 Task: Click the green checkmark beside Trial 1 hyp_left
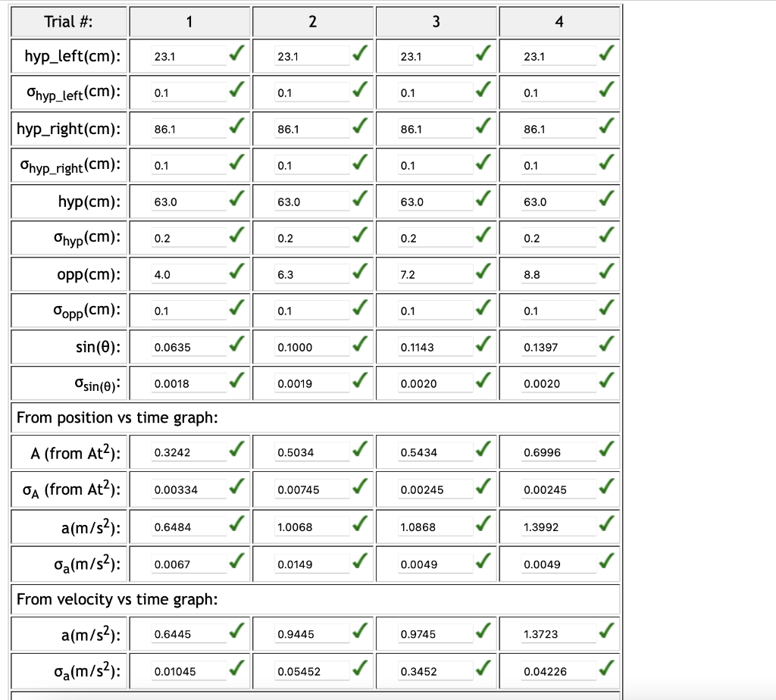237,52
